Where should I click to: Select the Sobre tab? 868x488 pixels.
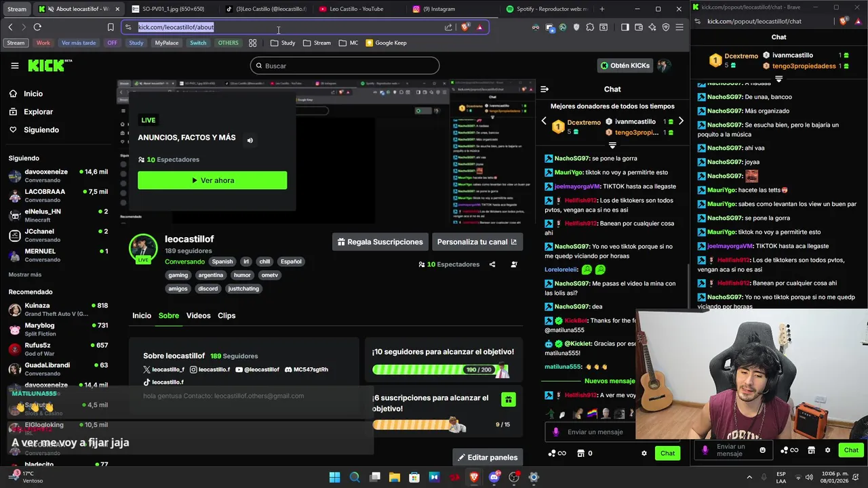[x=169, y=316]
